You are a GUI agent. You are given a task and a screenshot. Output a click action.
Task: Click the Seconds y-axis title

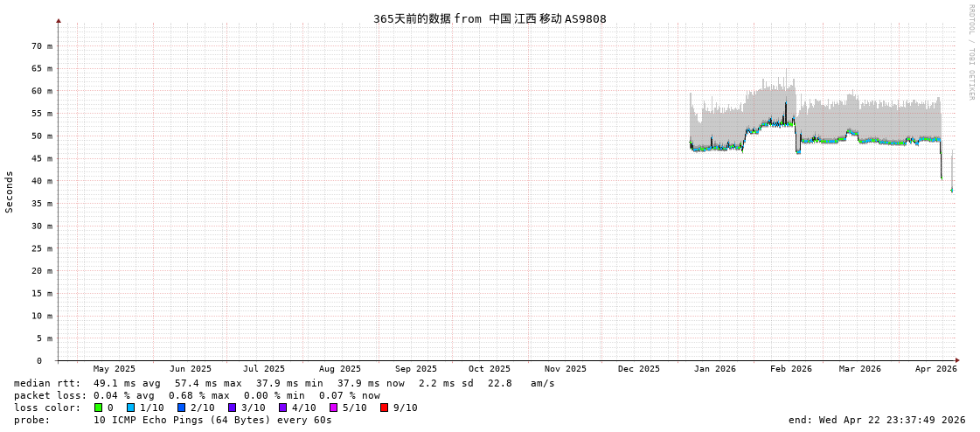pyautogui.click(x=10, y=192)
